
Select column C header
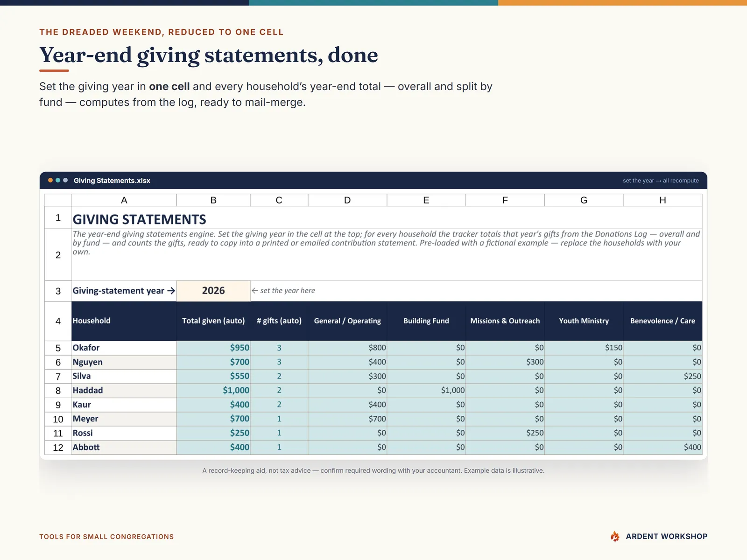279,200
